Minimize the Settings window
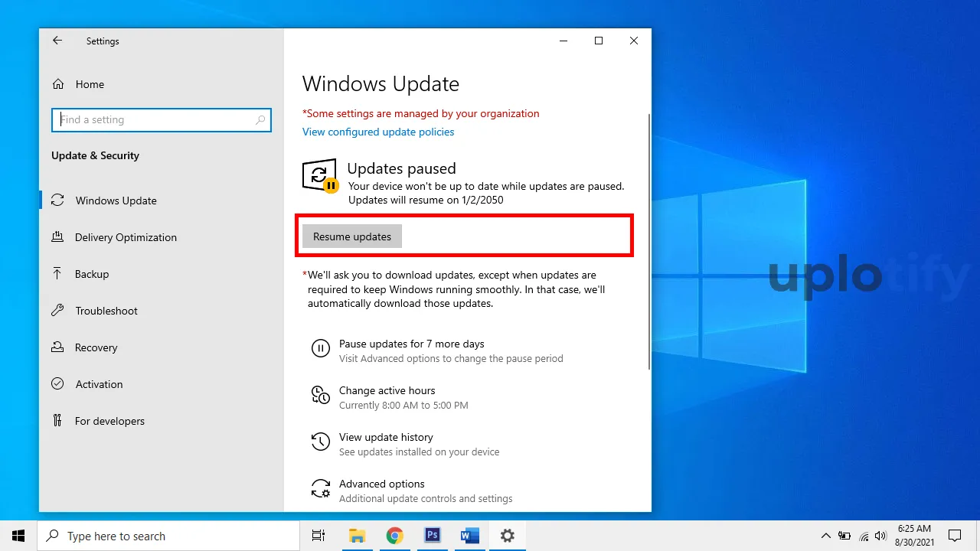 (x=563, y=41)
